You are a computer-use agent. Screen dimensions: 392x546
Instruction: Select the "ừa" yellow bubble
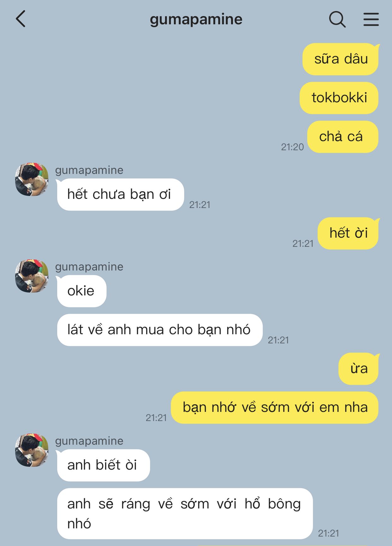(359, 369)
